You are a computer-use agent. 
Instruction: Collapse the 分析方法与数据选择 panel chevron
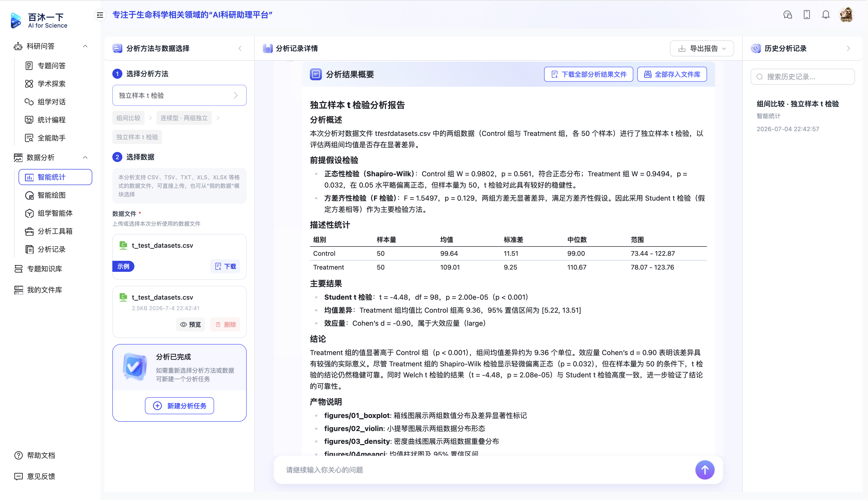(240, 48)
